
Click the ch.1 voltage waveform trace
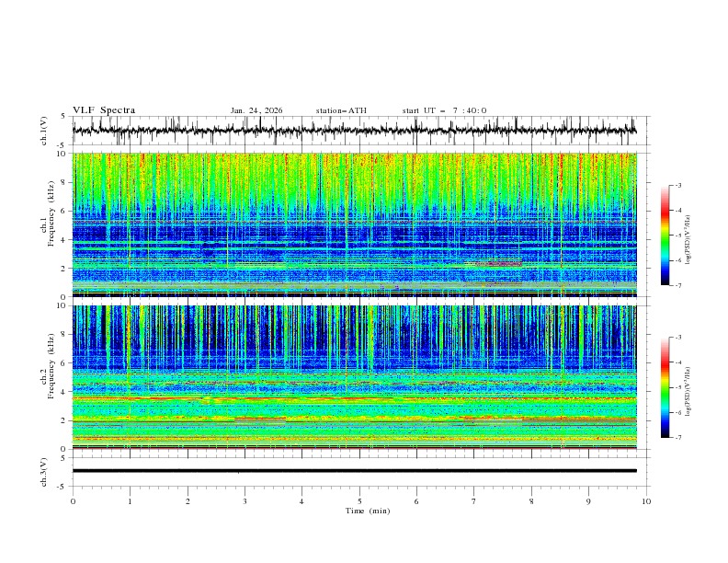(354, 131)
